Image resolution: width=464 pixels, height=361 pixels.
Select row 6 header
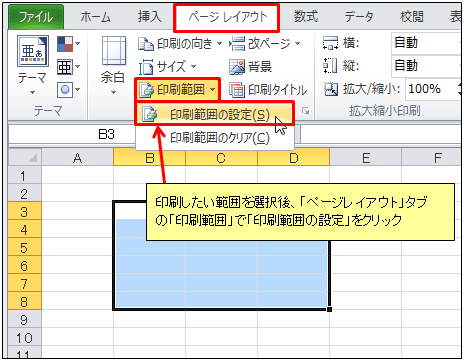(25, 265)
